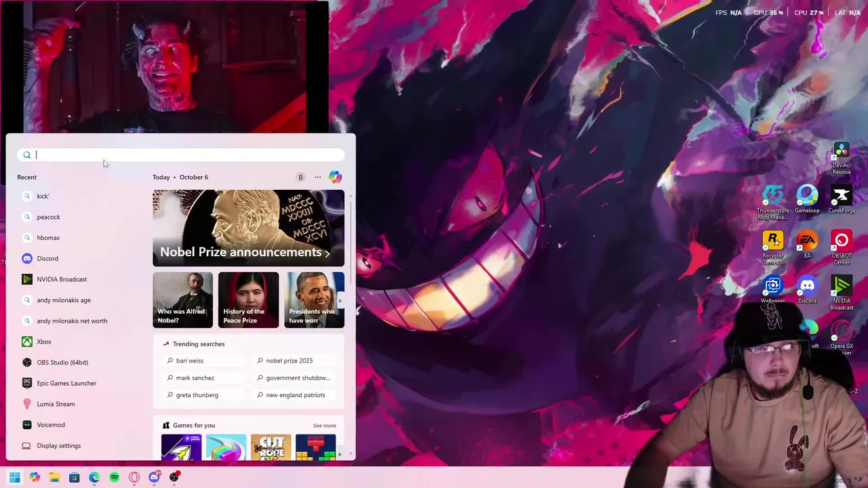Viewport: 868px width, 488px height.
Task: Launch EA app from desktop
Action: click(x=807, y=245)
